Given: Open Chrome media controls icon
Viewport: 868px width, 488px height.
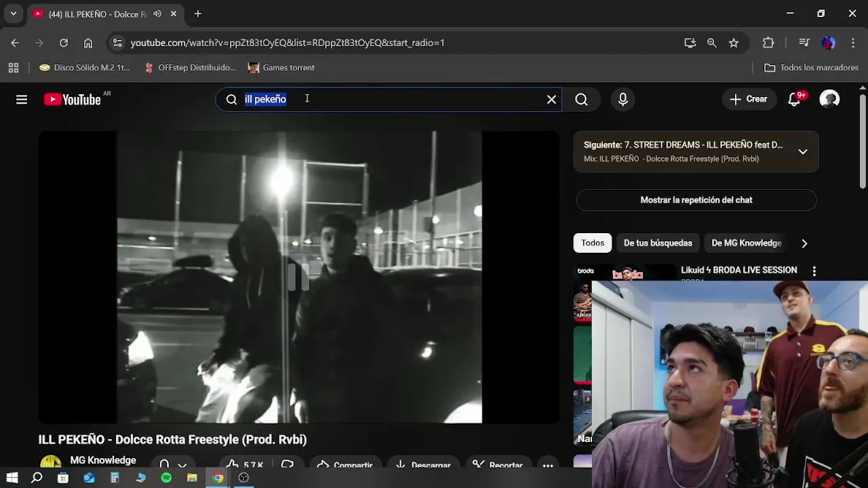Looking at the screenshot, I should (x=804, y=43).
